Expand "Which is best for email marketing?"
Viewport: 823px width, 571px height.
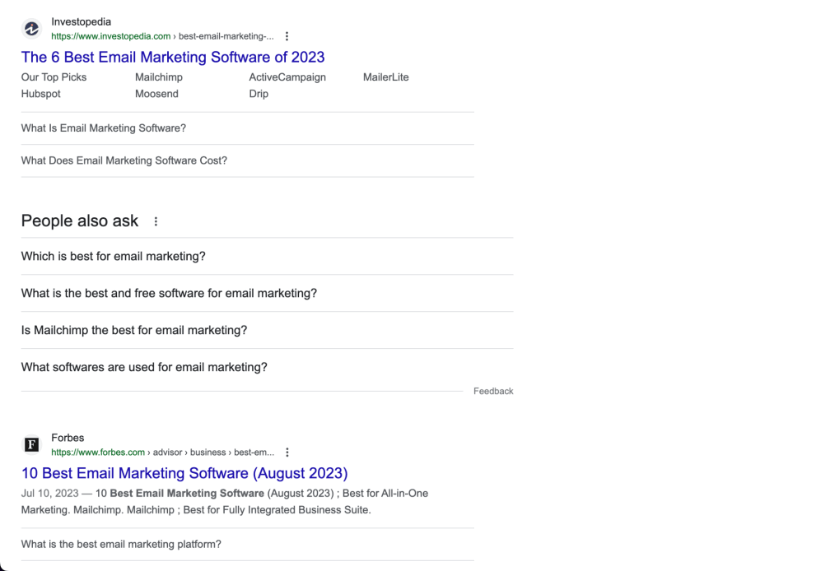point(113,256)
